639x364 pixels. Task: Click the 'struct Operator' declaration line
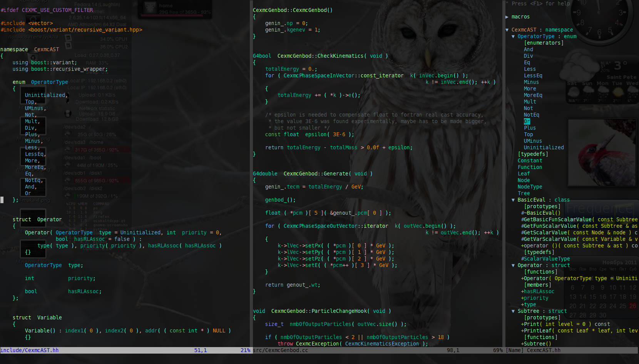coord(37,219)
